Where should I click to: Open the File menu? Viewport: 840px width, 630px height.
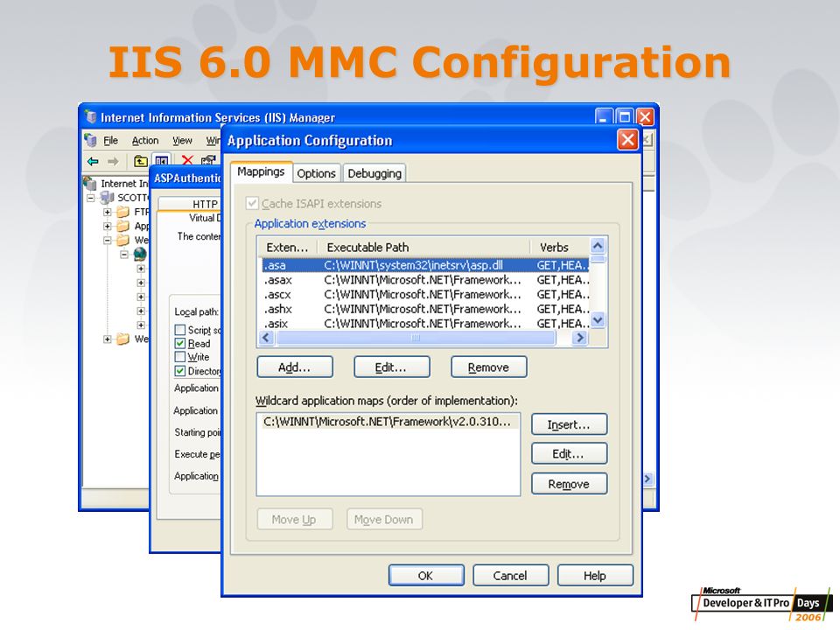[111, 140]
